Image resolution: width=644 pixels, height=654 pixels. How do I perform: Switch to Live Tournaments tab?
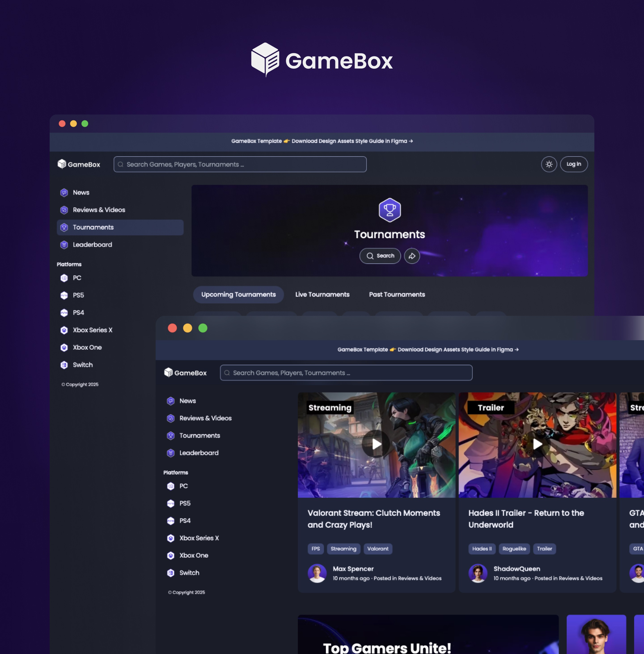pyautogui.click(x=322, y=294)
